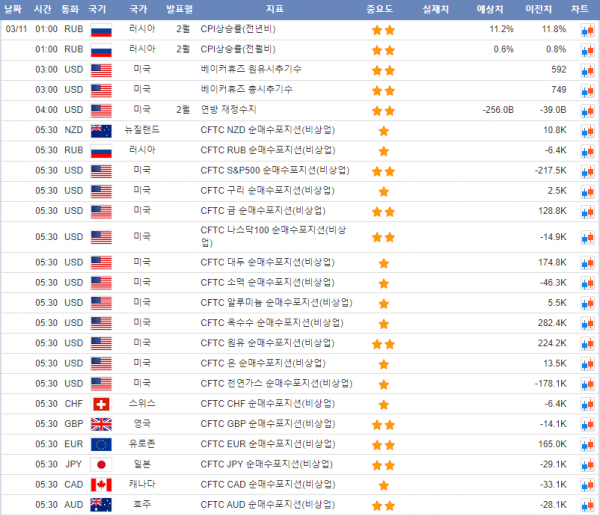Viewport: 600px width, 516px height.
Task: Select the United Kingdom flag icon
Action: tap(101, 424)
